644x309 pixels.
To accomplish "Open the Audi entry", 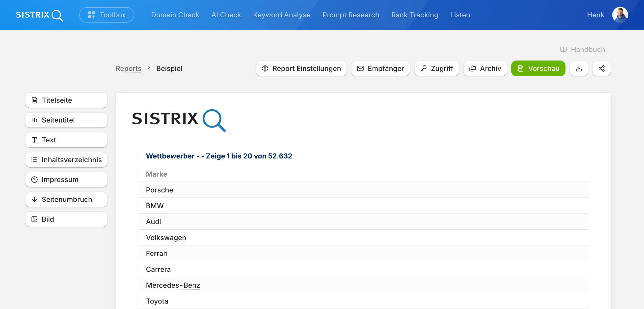I will point(154,222).
